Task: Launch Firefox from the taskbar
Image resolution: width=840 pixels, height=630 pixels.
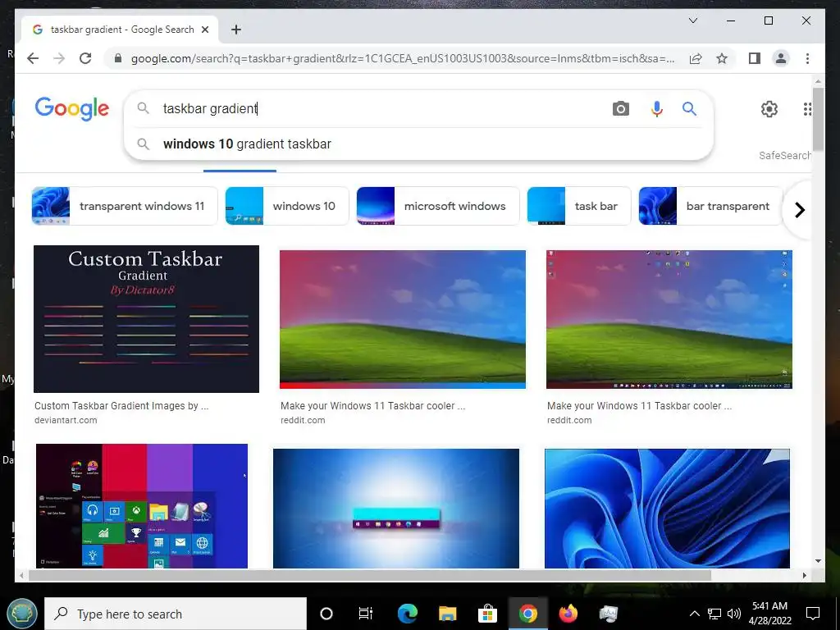Action: [x=568, y=614]
